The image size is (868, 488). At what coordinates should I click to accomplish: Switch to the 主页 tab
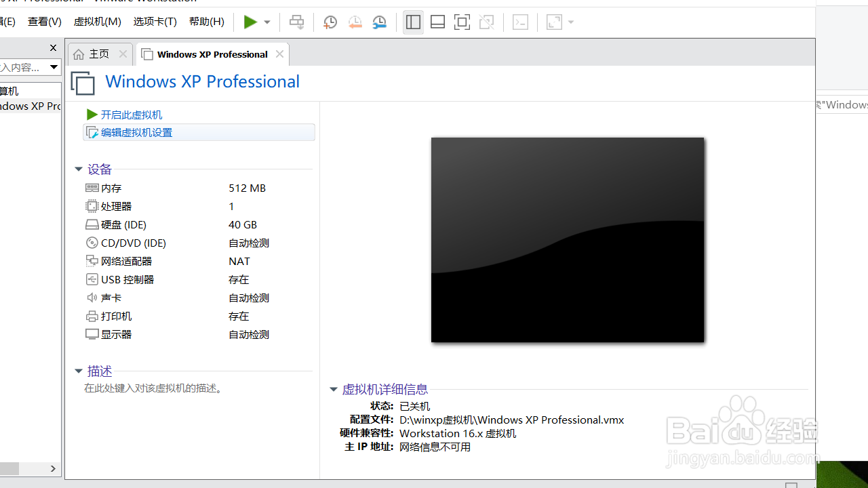(x=99, y=54)
